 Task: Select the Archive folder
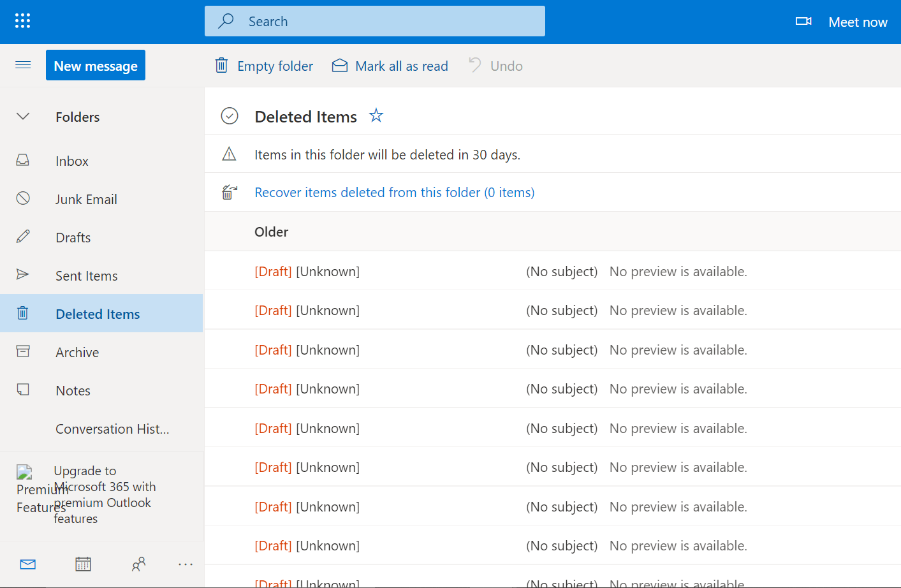coord(77,353)
